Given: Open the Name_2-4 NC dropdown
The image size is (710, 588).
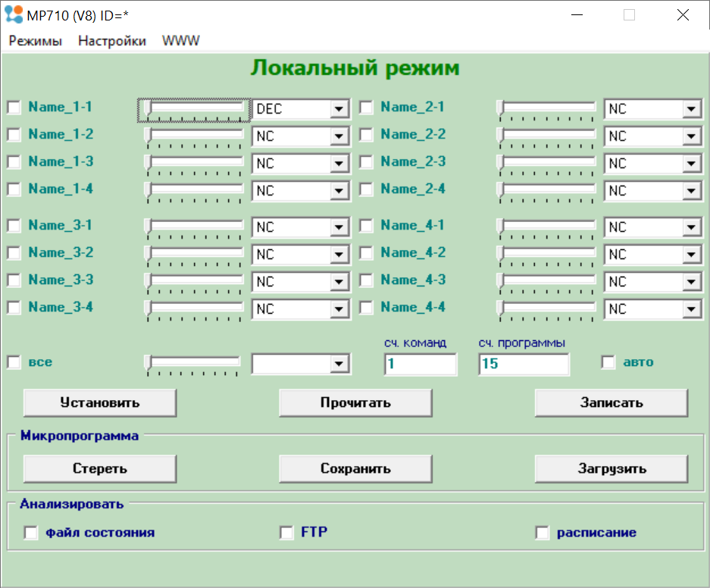Looking at the screenshot, I should click(x=691, y=191).
